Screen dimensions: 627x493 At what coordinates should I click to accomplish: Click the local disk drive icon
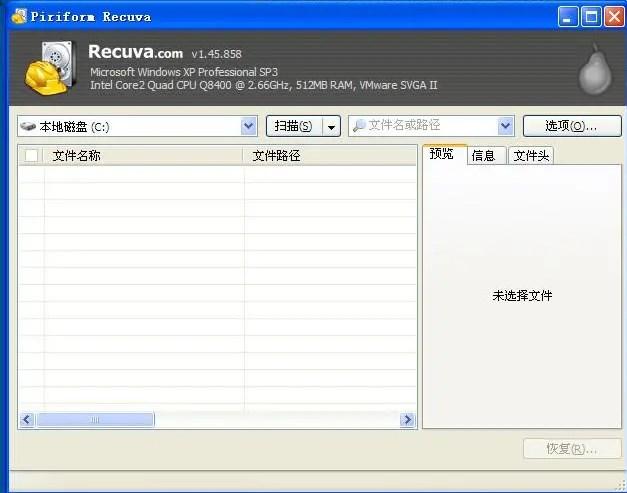click(28, 126)
